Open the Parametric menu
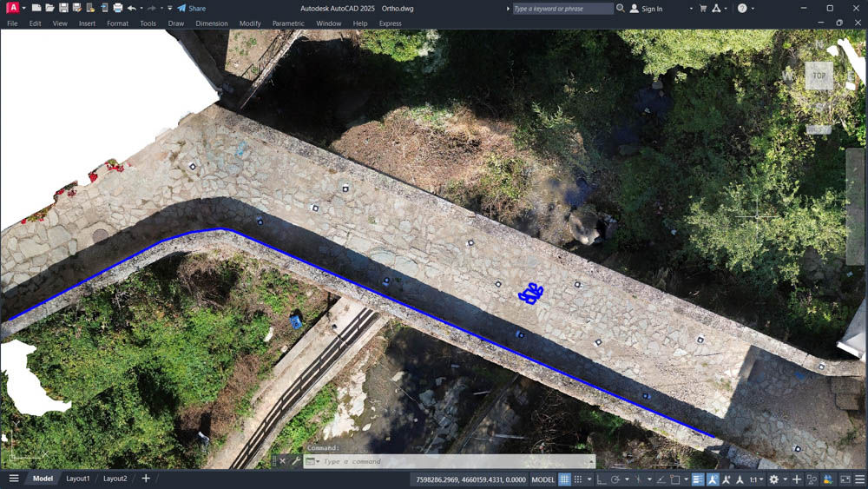The image size is (868, 489). [x=288, y=23]
